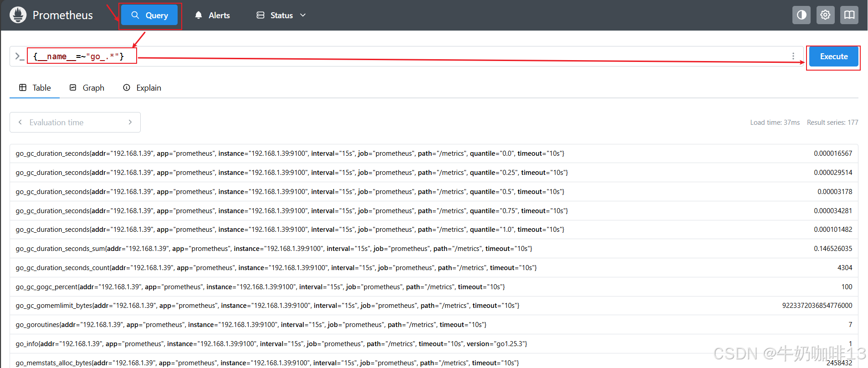Click value 0.146526035
Viewport: 868px width, 368px height.
coord(833,249)
